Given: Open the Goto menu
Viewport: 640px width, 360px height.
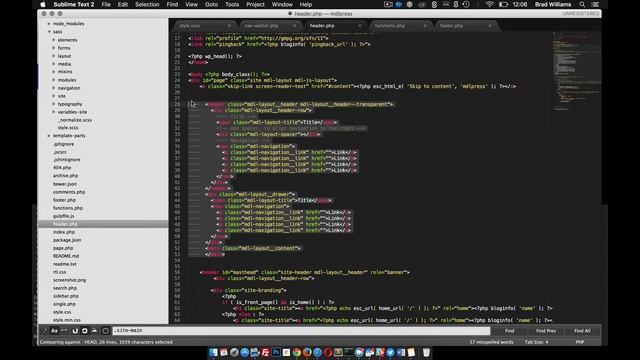Looking at the screenshot, I should click(211, 4).
